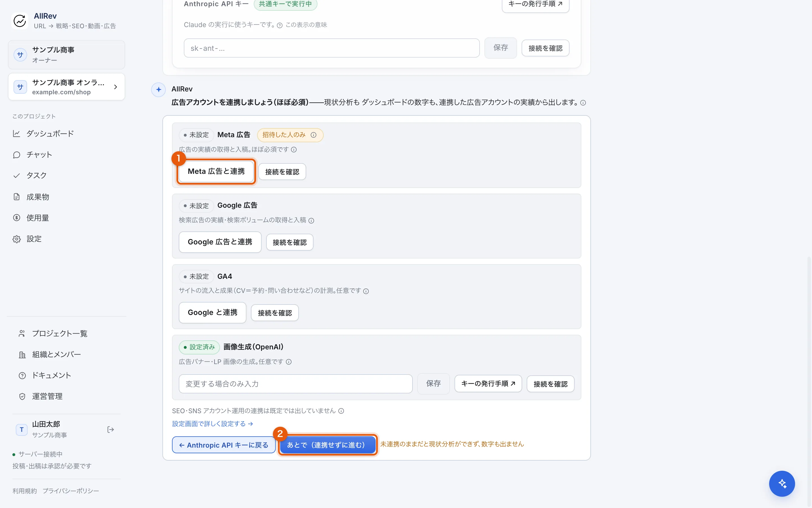The height and width of the screenshot is (508, 812).
Task: Open キーの発行手順 in the OpenAI card
Action: click(x=488, y=384)
